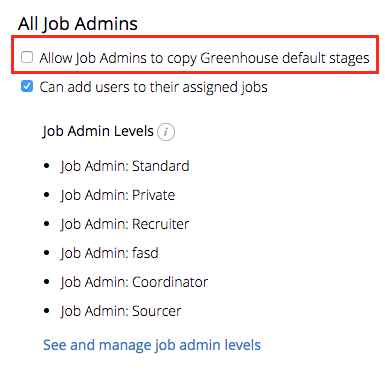The image size is (385, 375).
Task: Click the bullet beside Job Admin: fasd
Action: pyautogui.click(x=47, y=253)
